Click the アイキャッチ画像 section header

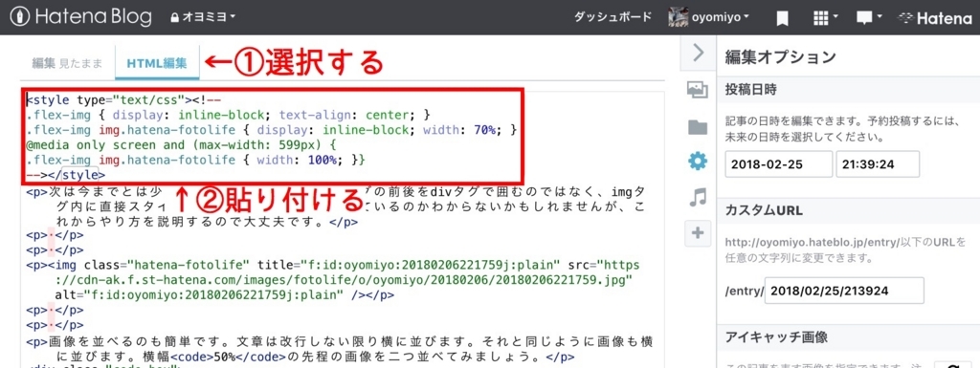(776, 337)
